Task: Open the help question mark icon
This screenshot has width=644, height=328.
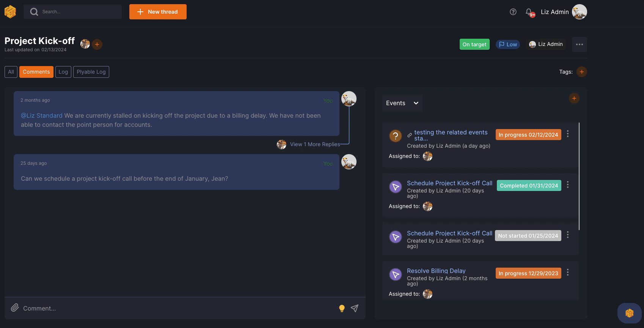Action: pyautogui.click(x=513, y=12)
